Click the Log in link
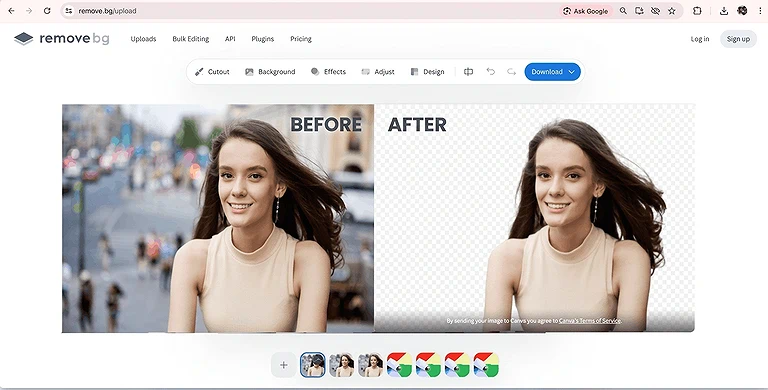The image size is (768, 390). point(699,39)
